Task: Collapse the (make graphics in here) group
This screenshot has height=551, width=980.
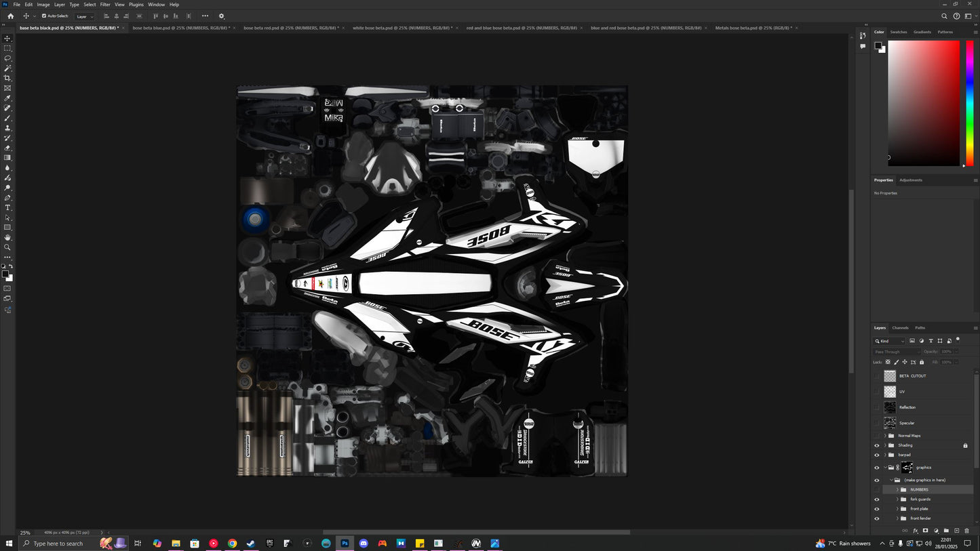Action: 891,480
